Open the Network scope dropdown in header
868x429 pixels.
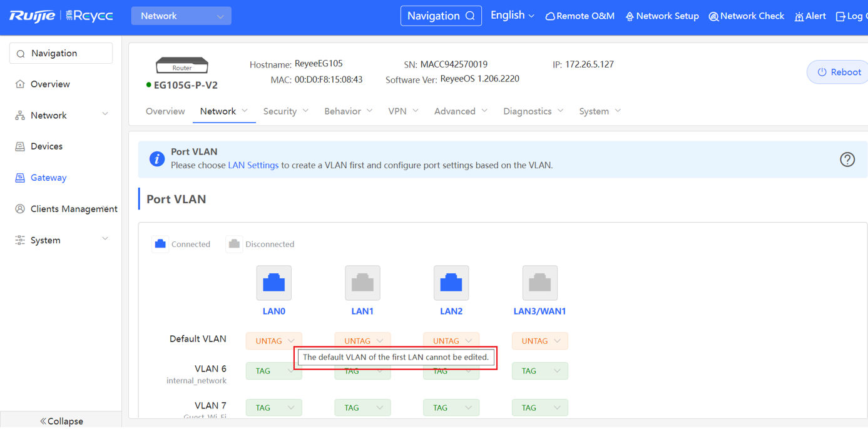[x=181, y=16]
